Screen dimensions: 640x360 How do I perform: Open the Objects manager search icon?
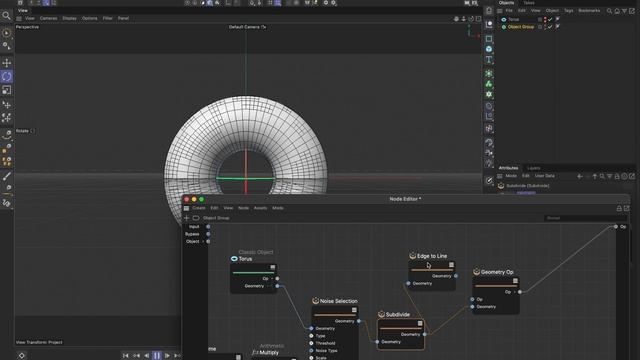(609, 11)
